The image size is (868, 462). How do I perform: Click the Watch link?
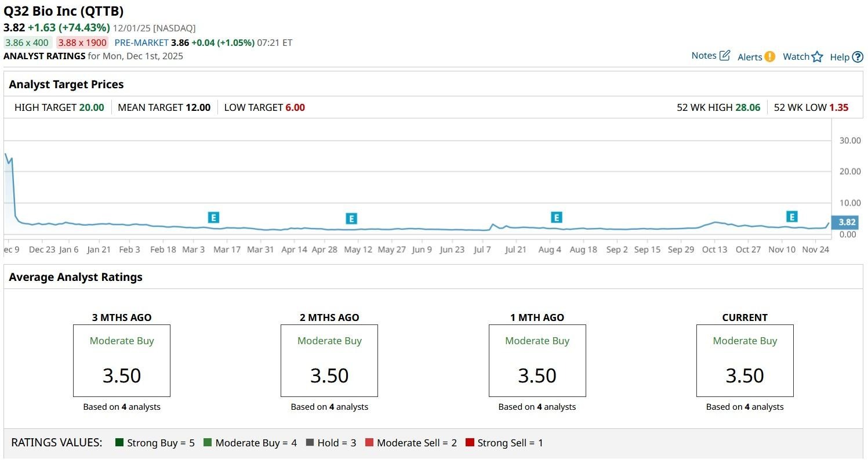coord(796,57)
